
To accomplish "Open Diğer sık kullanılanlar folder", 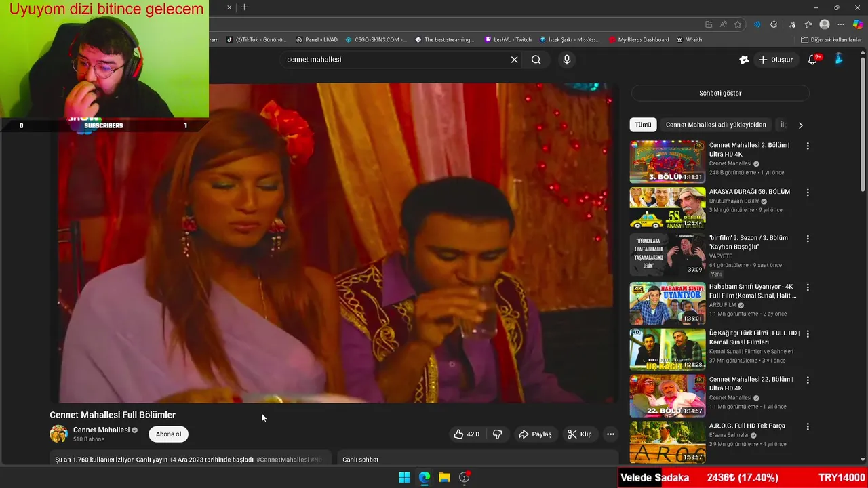I will click(831, 40).
